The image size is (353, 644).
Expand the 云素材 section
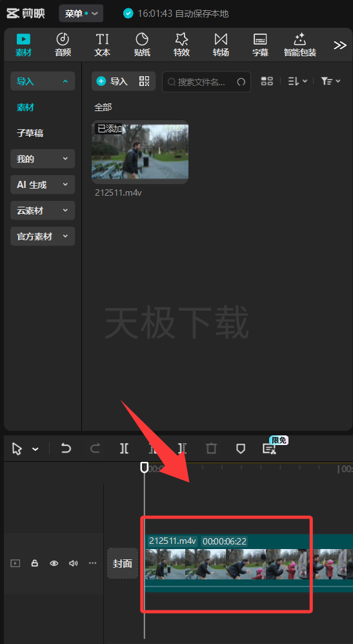[x=43, y=211]
